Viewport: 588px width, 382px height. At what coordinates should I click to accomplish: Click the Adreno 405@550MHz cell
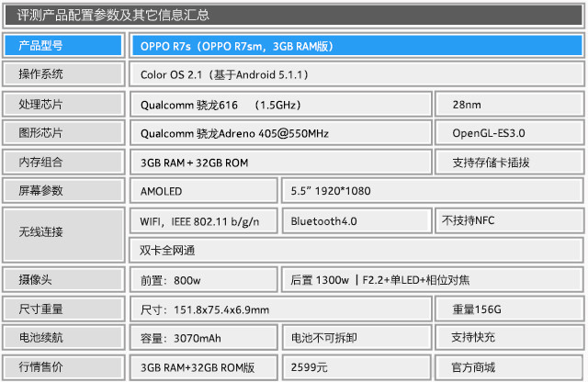[x=281, y=133]
